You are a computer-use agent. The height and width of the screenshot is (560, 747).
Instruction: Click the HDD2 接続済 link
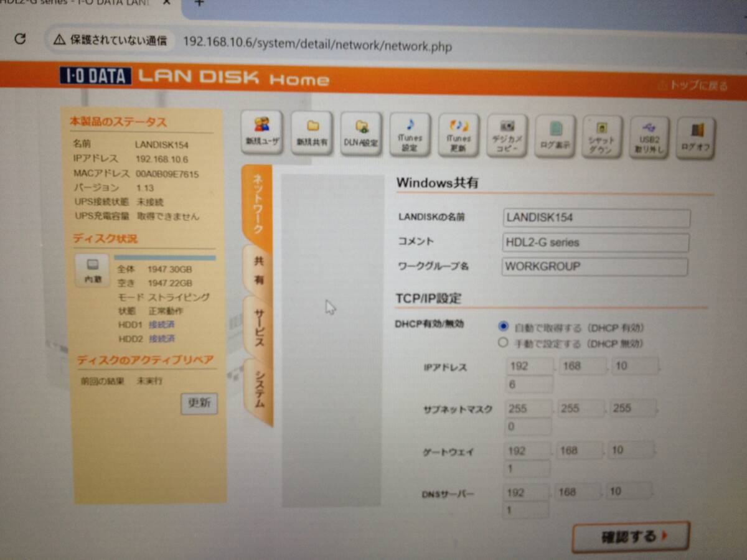[x=162, y=339]
